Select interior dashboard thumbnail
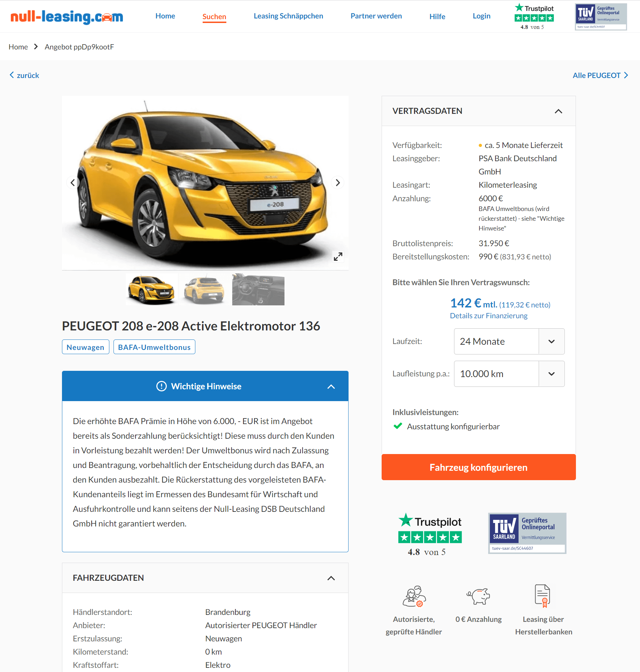This screenshot has width=640, height=672. click(258, 289)
